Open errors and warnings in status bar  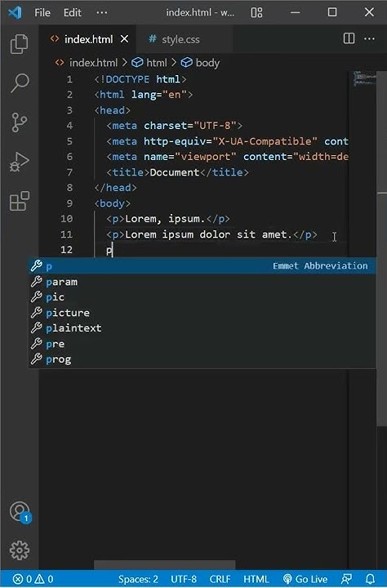click(33, 579)
